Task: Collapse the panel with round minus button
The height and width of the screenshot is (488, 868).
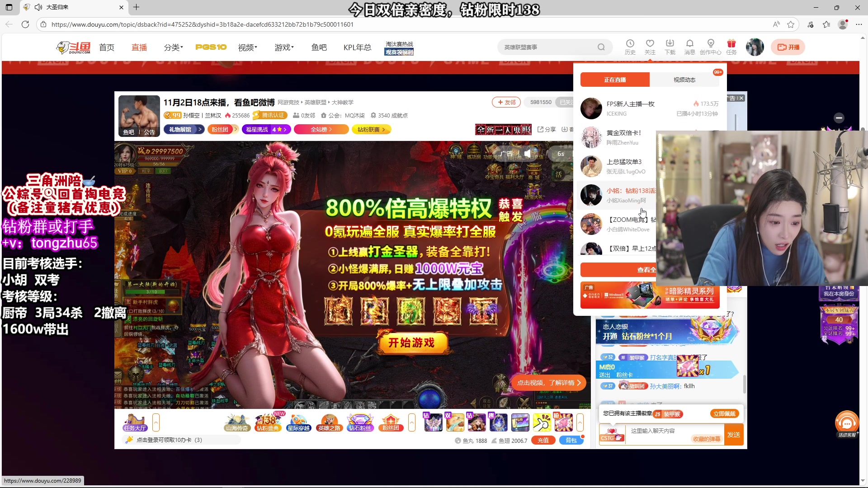Action: [x=839, y=118]
